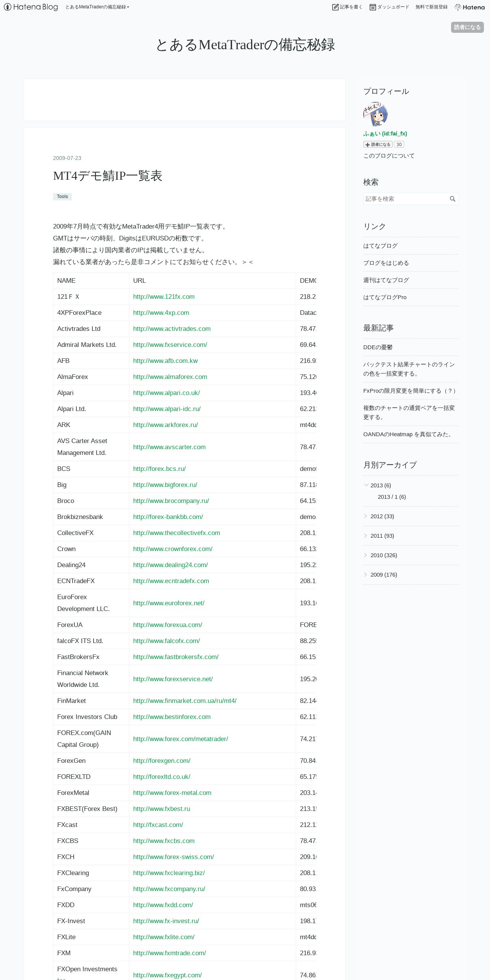The height and width of the screenshot is (980, 490).
Task: Open the Hatena Blog logo
Action: tap(31, 7)
